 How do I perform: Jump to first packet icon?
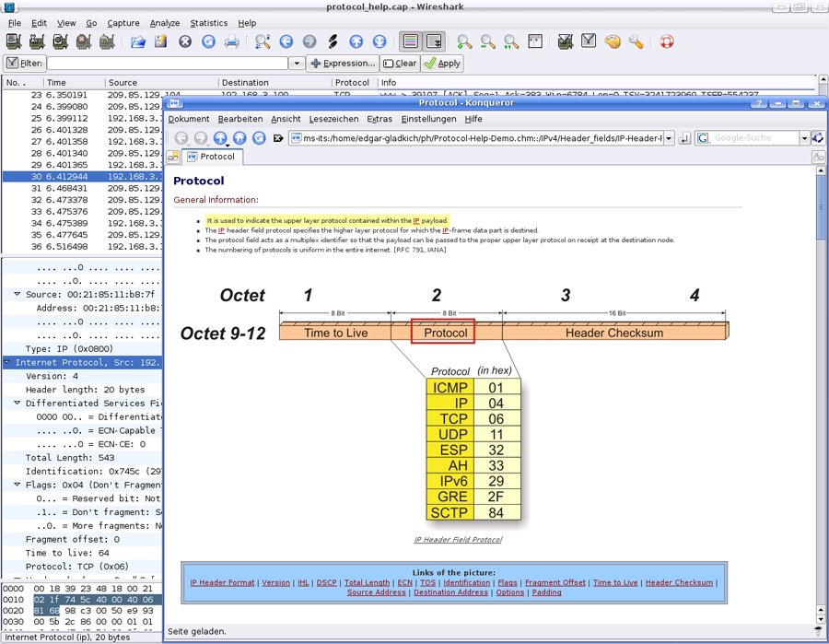tap(356, 41)
